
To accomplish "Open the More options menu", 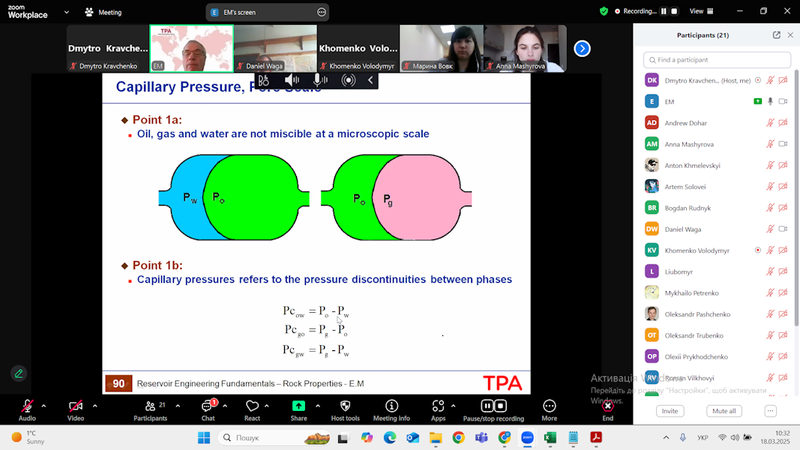I will (x=549, y=410).
